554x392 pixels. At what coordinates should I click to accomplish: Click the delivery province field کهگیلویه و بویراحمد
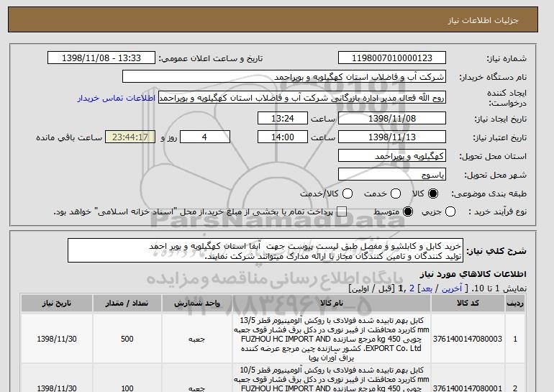(392, 156)
